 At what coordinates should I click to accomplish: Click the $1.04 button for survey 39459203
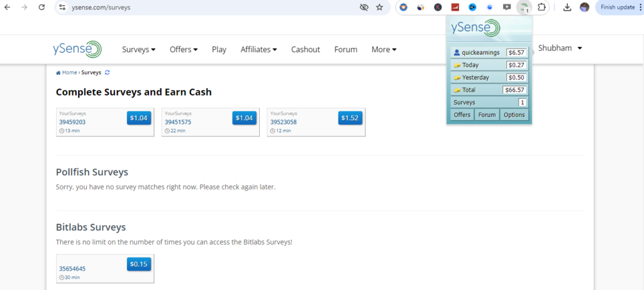point(139,118)
